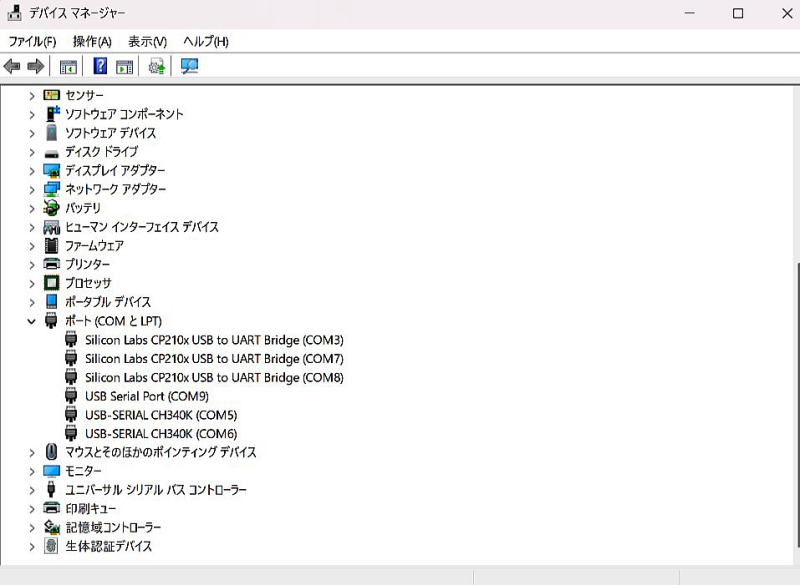Open the 表示(V) menu
This screenshot has width=800, height=585.
[x=147, y=41]
